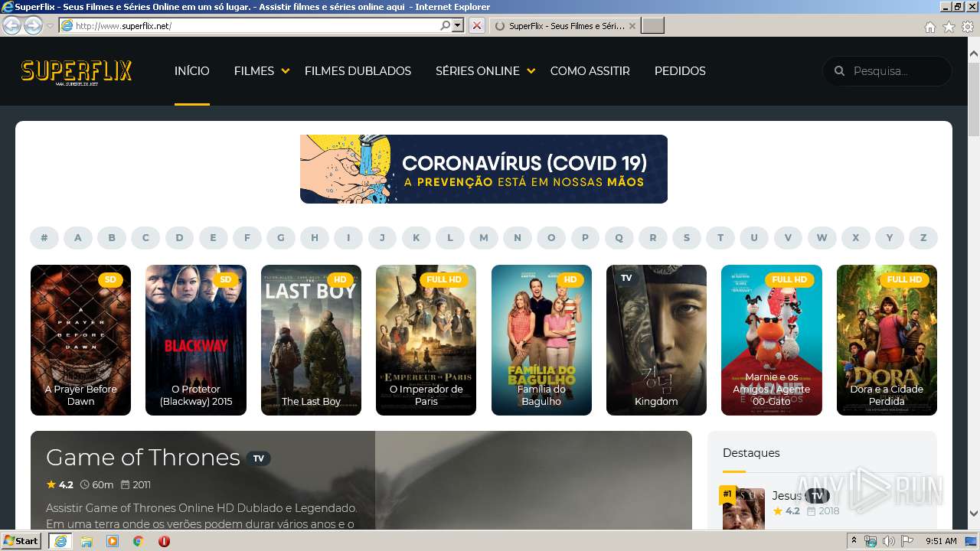Open the browser Tools gear icon

click(968, 27)
